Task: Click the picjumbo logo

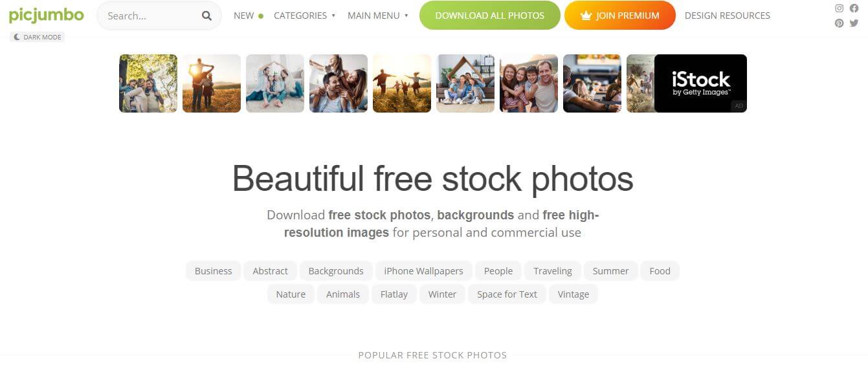Action: click(x=46, y=15)
